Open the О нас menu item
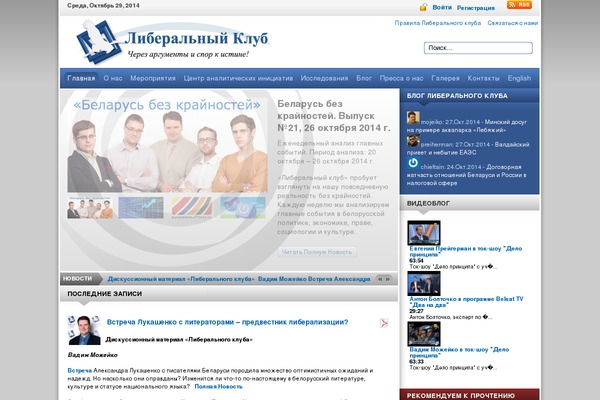Viewport: 600px width, 400px height. coord(113,78)
